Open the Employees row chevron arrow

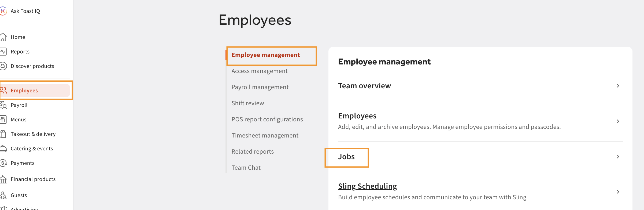(618, 121)
